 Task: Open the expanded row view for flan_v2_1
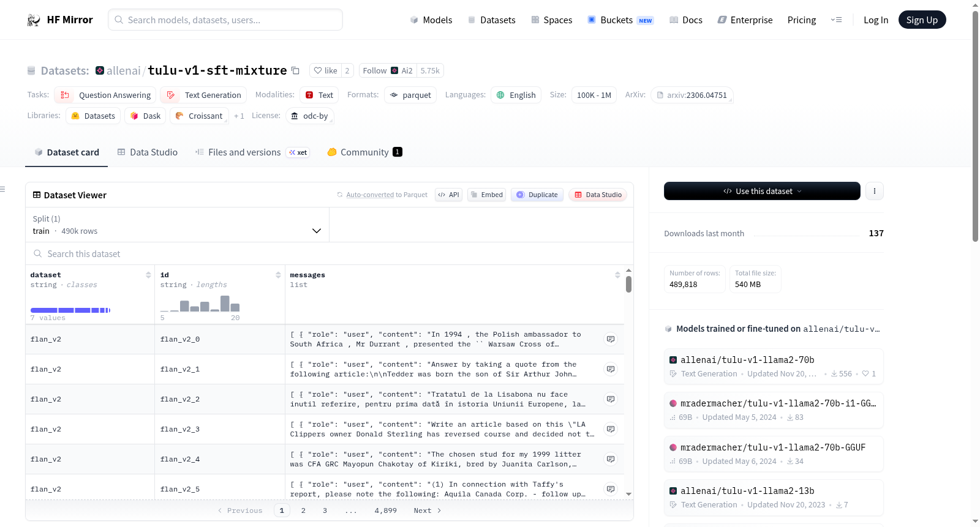pyautogui.click(x=611, y=369)
